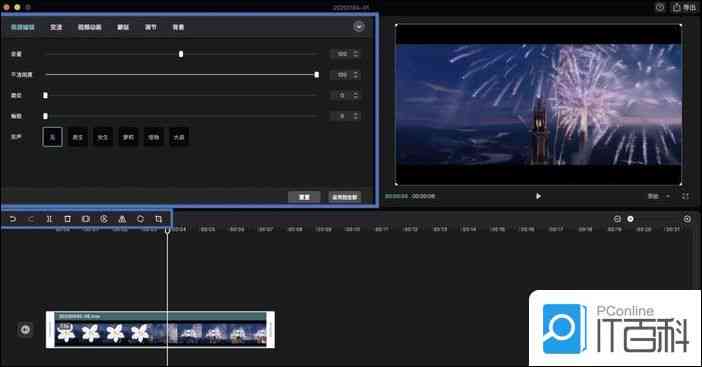Click the face slimming value field

coord(341,116)
